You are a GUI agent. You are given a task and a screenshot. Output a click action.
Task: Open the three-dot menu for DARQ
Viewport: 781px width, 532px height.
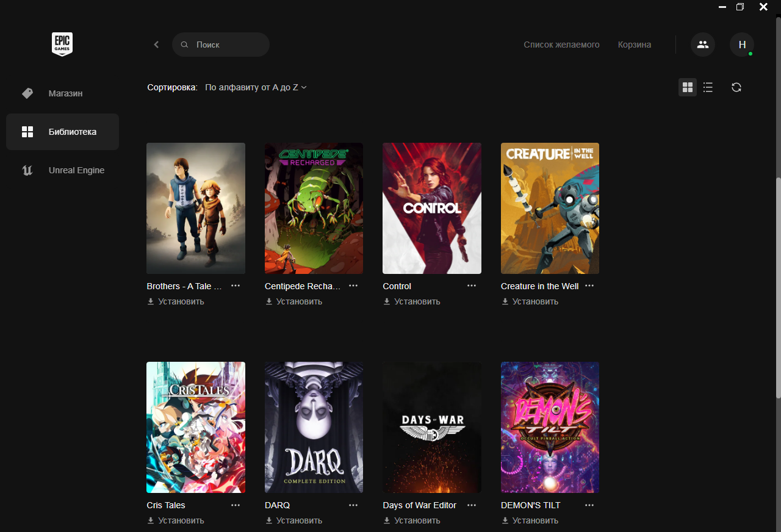(x=353, y=505)
